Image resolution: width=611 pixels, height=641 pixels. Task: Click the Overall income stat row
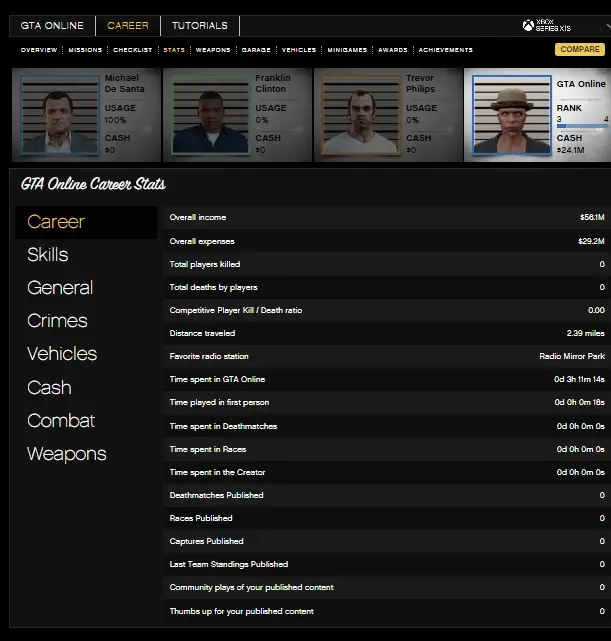click(386, 217)
